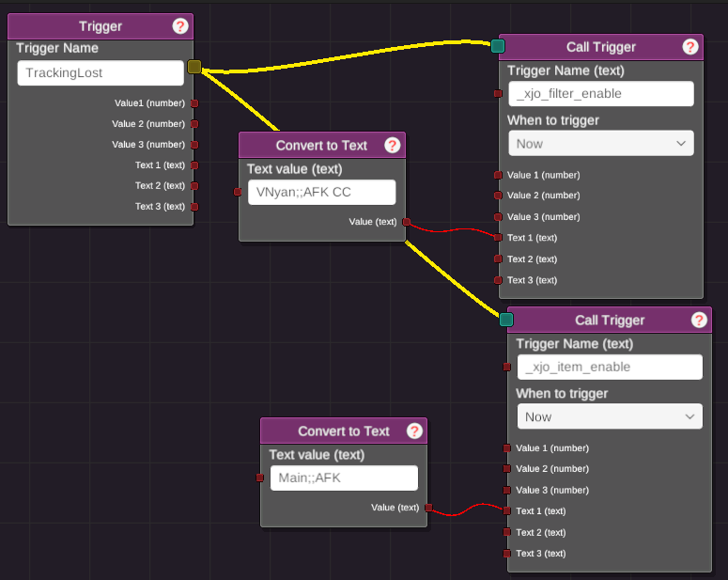The height and width of the screenshot is (580, 728).
Task: Click the input socket beside Main;;AFK field
Action: click(x=260, y=478)
